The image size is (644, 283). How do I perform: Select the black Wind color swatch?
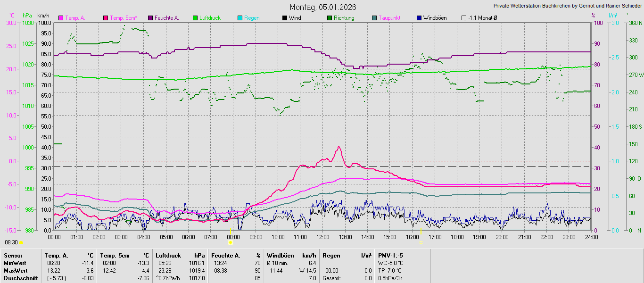(284, 18)
